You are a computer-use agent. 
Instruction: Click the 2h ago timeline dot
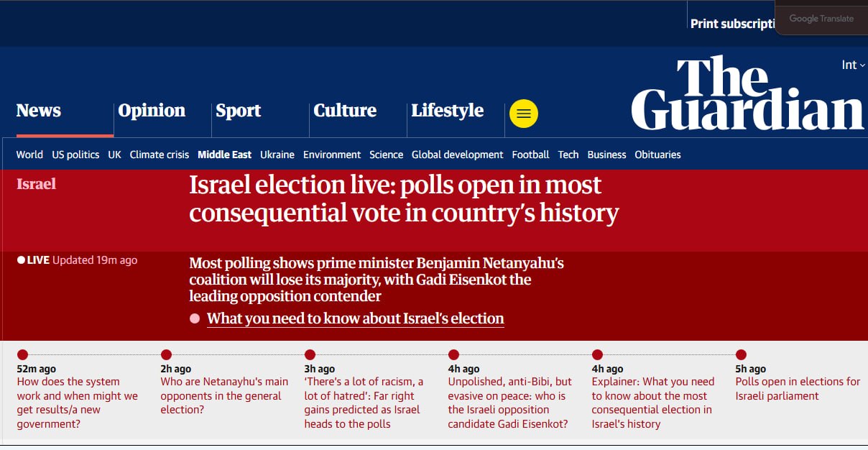pyautogui.click(x=166, y=354)
